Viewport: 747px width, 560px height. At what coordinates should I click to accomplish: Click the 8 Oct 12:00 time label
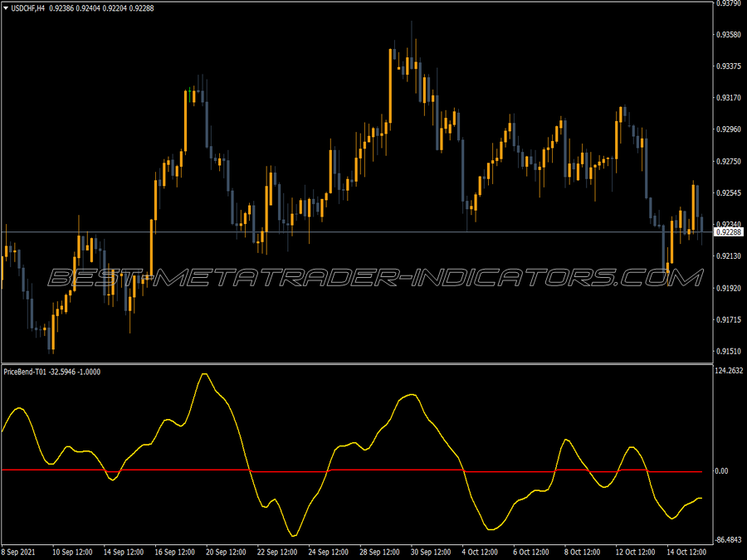(x=582, y=553)
